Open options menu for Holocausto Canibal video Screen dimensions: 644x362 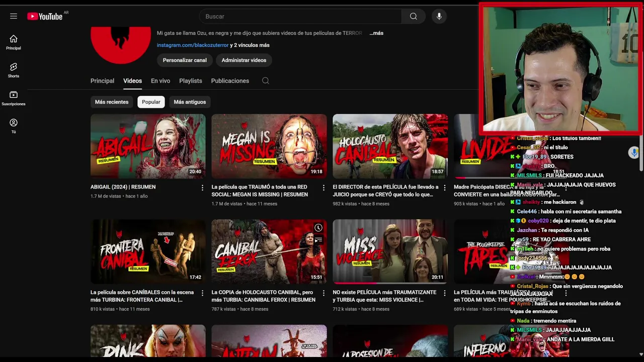tap(444, 188)
